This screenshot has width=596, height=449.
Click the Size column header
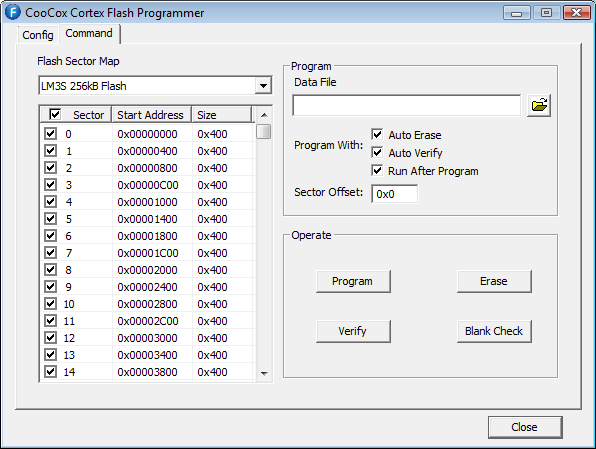(x=221, y=114)
